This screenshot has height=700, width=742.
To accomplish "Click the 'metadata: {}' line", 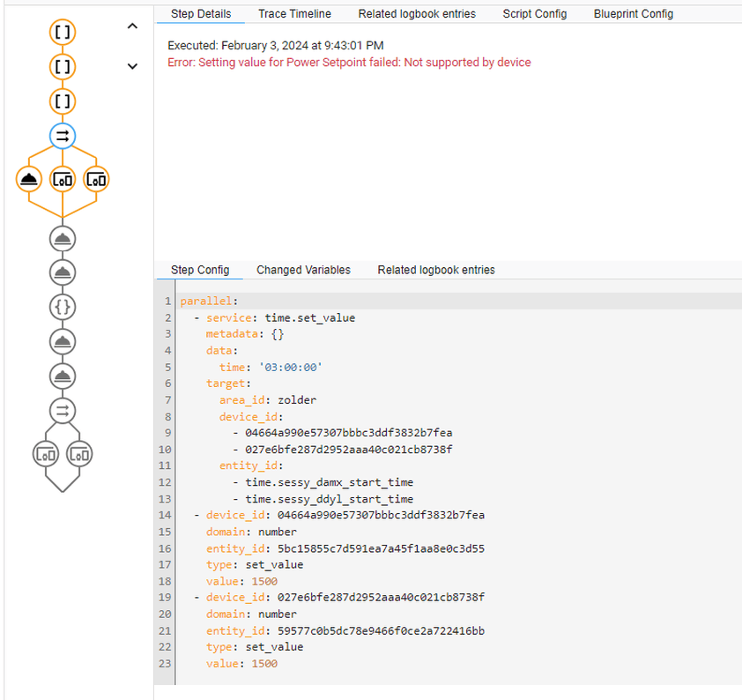I will [x=245, y=334].
